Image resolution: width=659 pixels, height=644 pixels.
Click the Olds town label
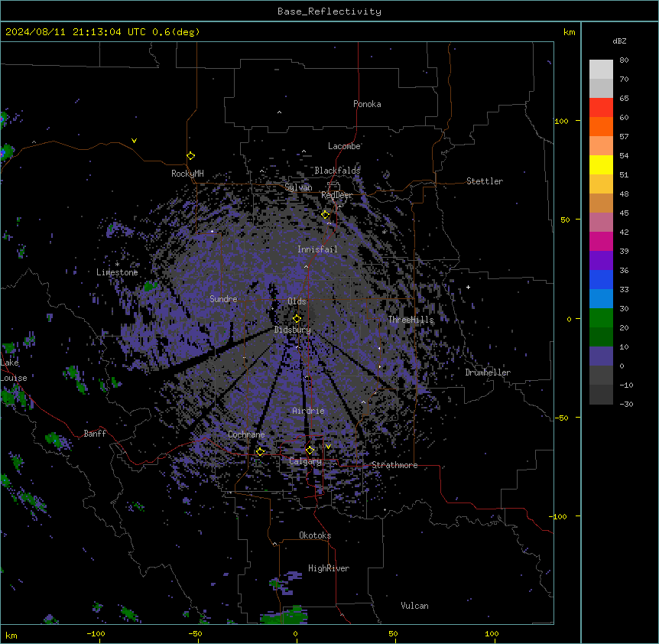[297, 301]
